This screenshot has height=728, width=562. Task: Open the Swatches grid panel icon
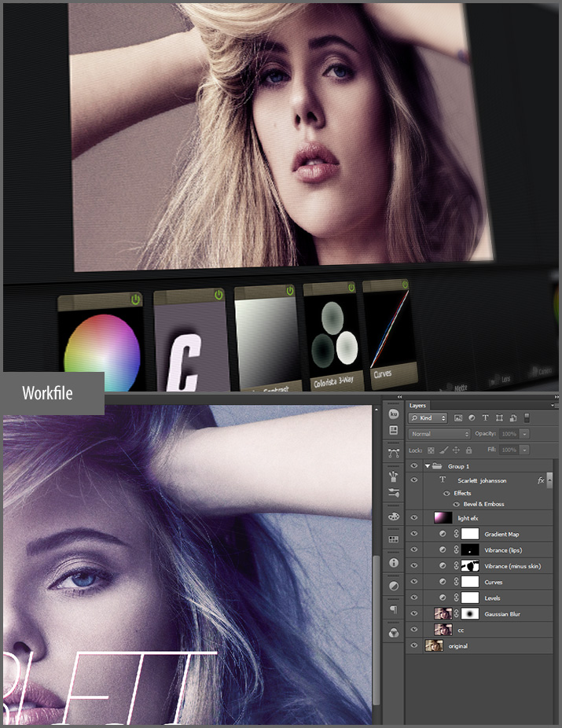(394, 539)
